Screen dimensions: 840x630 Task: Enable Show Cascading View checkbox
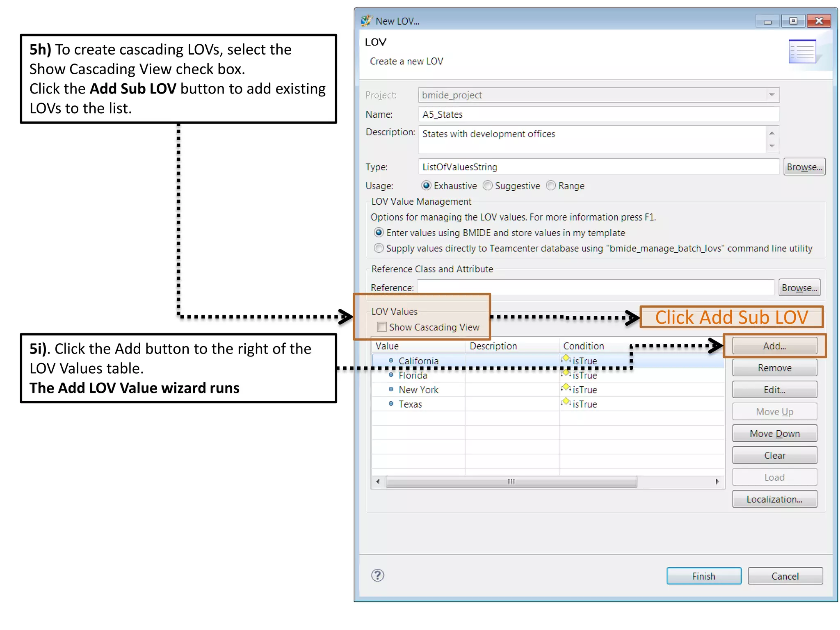click(x=382, y=327)
